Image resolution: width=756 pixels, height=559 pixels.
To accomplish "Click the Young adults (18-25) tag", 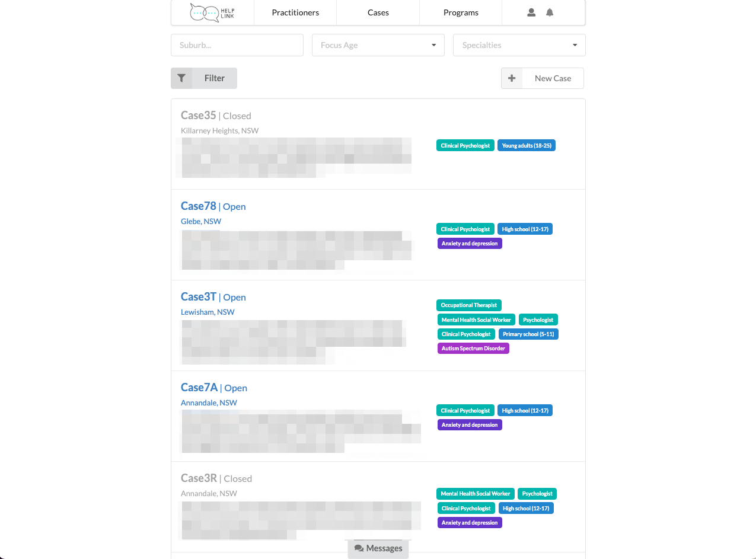I will [x=527, y=146].
